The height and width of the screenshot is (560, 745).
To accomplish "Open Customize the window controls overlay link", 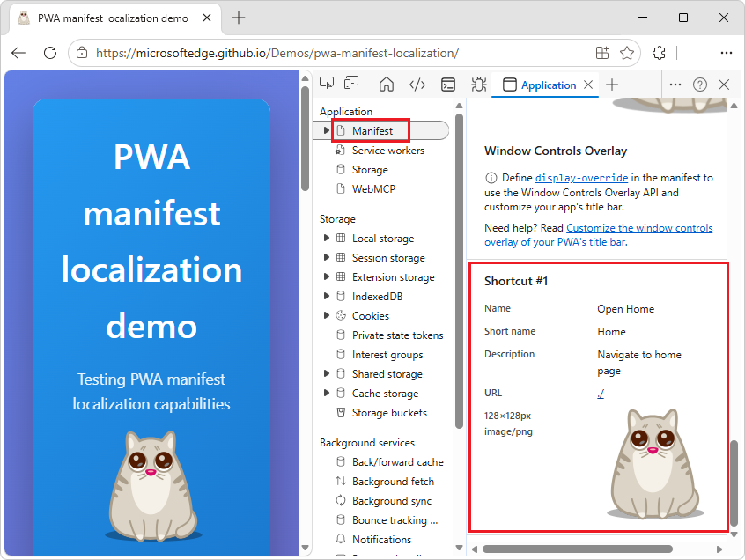I will tap(599, 235).
